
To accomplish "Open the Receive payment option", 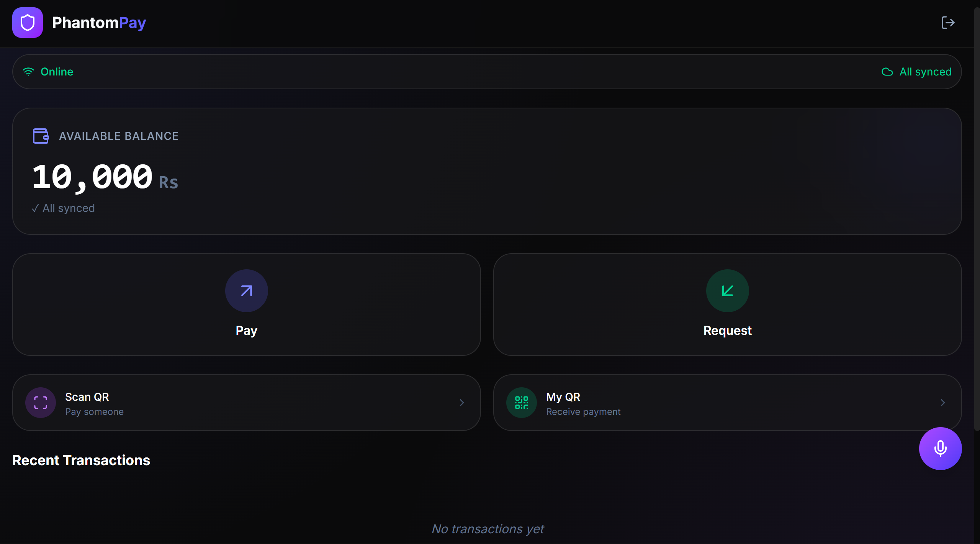I will pos(582,411).
